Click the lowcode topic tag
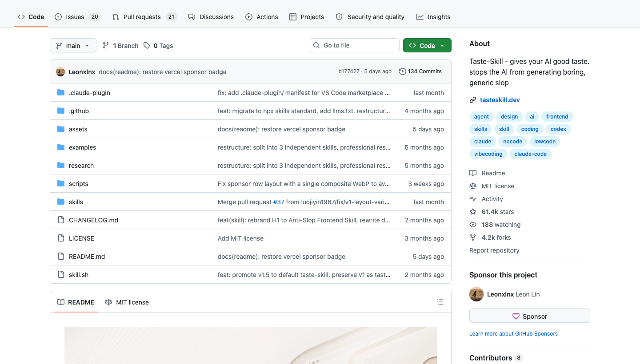Screen dimensions: 640x364 (545, 142)
